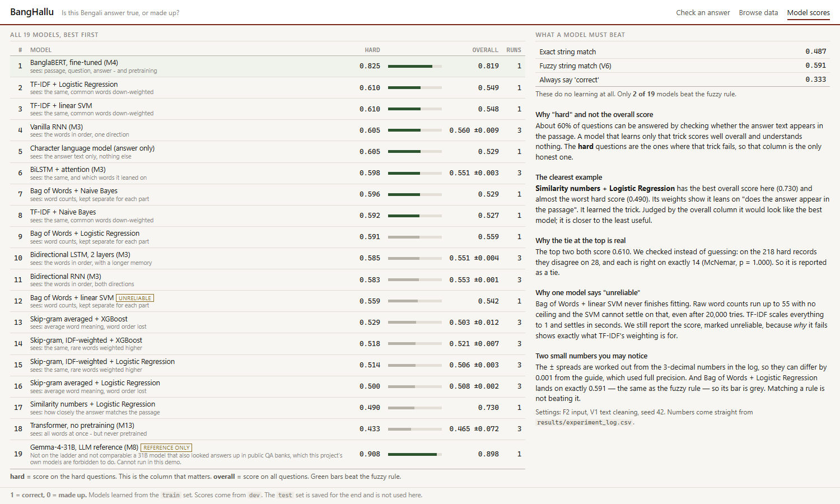
Task: Click "Two small numbers you may notice" heading
Action: coord(591,356)
